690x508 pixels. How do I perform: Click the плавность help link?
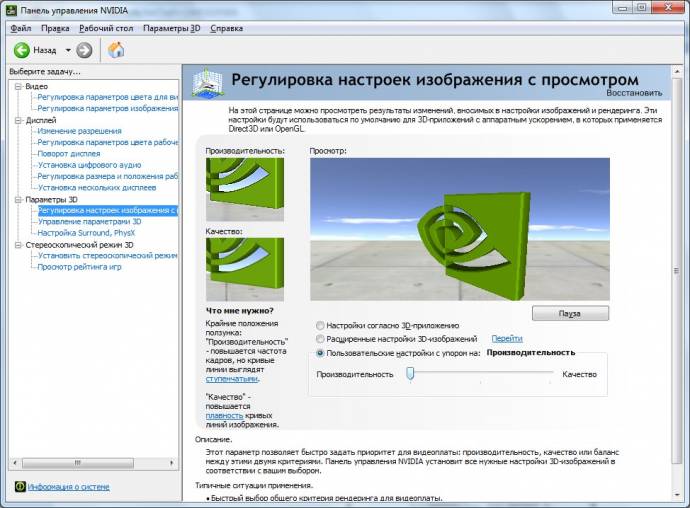(224, 415)
